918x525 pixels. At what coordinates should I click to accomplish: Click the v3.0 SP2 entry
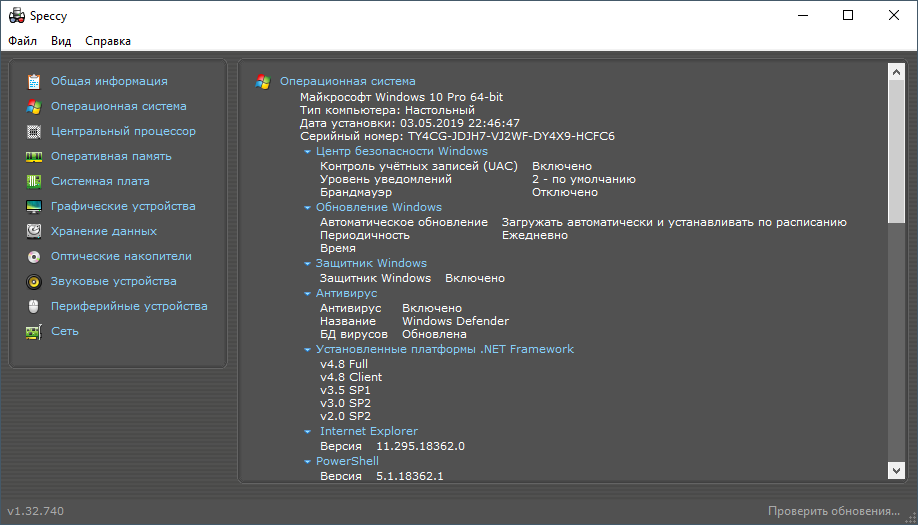[x=345, y=403]
